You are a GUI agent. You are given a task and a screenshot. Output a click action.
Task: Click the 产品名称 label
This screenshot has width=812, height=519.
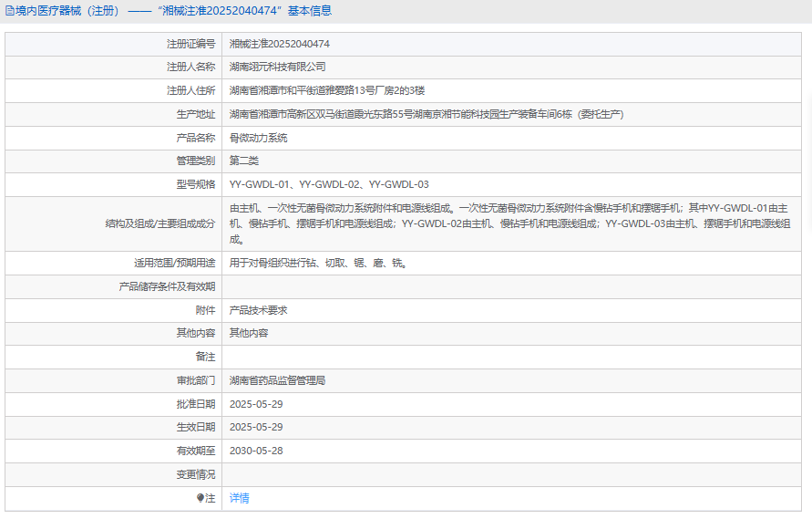pyautogui.click(x=196, y=138)
